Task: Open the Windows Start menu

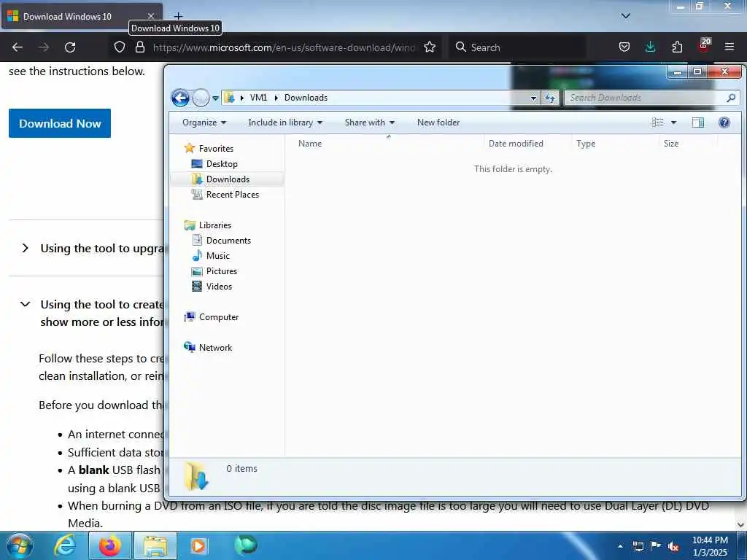Action: pyautogui.click(x=20, y=545)
